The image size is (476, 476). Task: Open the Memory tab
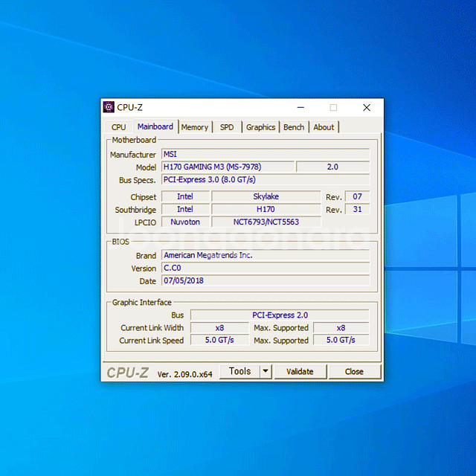pos(195,127)
